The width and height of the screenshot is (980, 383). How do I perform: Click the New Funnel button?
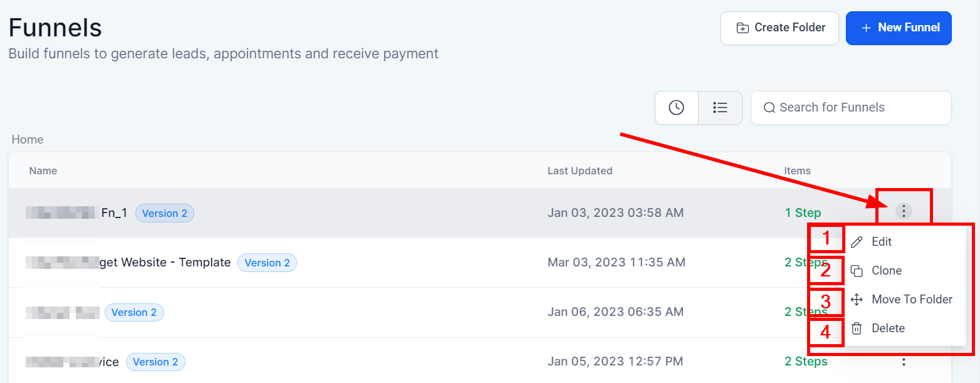pos(899,28)
